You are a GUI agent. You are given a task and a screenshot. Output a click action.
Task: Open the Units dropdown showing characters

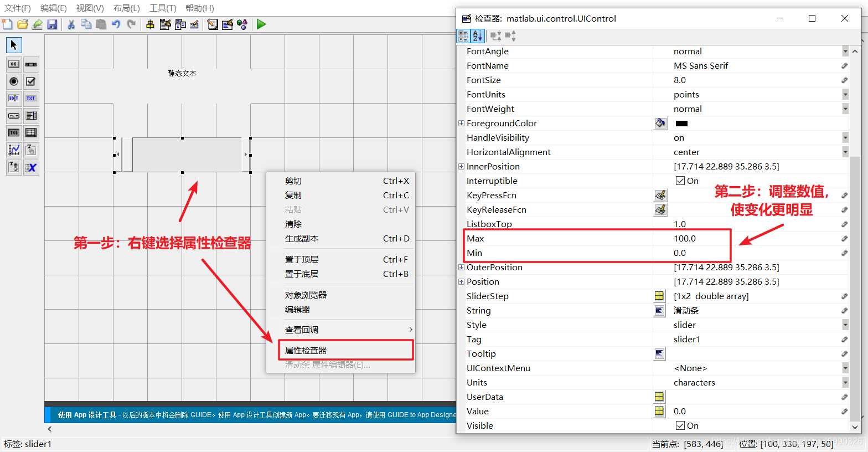pos(845,382)
